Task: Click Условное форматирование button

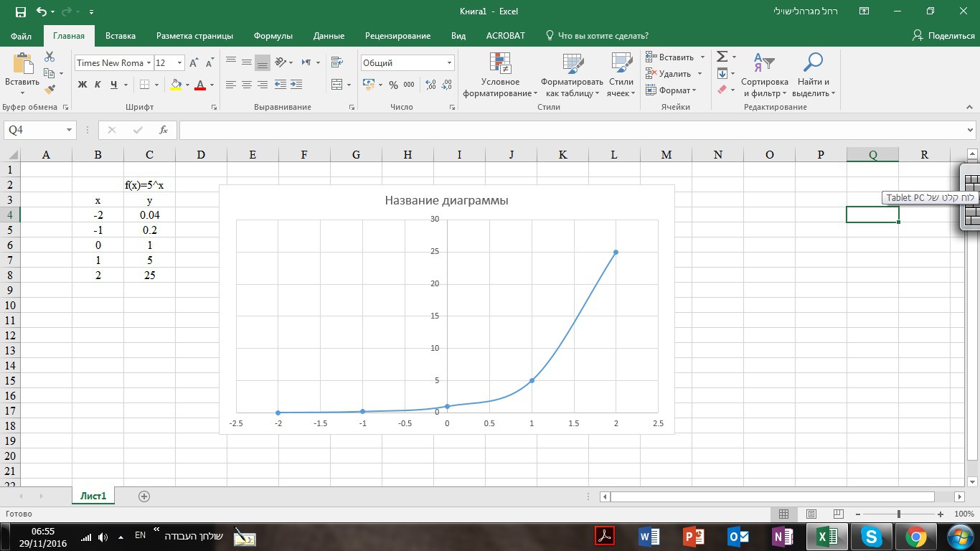Action: (500, 74)
